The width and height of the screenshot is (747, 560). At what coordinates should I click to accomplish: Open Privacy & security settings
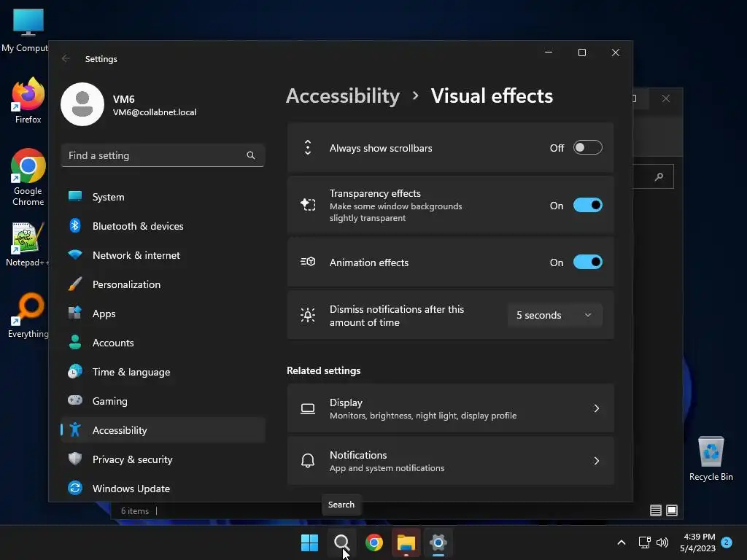163,459
